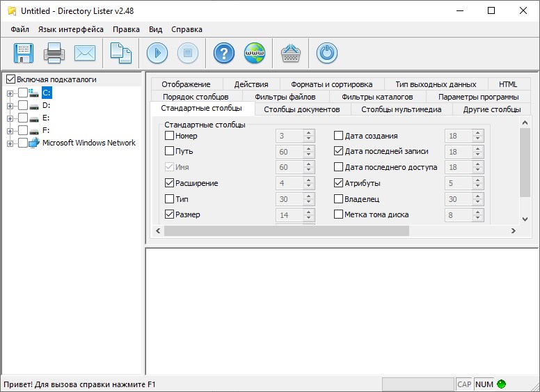Click the Save floppy disk icon
The image size is (540, 392).
(24, 53)
